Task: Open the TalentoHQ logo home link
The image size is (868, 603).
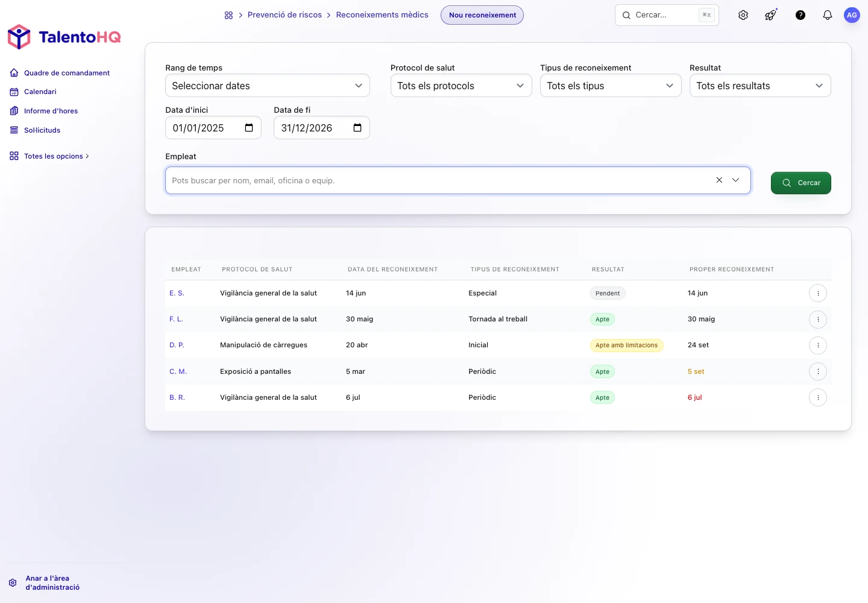Action: point(64,37)
